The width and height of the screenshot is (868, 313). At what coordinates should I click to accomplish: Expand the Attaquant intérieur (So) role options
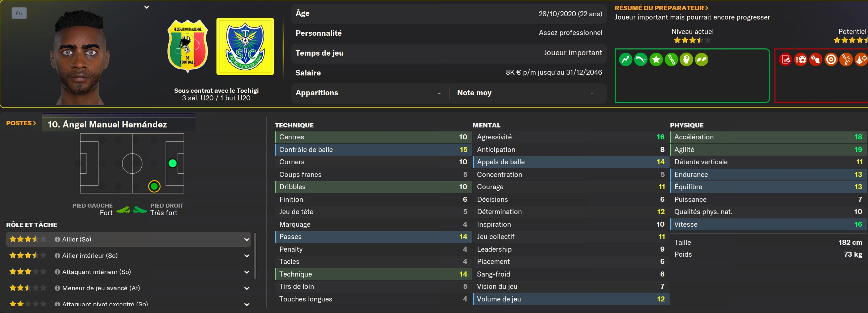pyautogui.click(x=246, y=272)
